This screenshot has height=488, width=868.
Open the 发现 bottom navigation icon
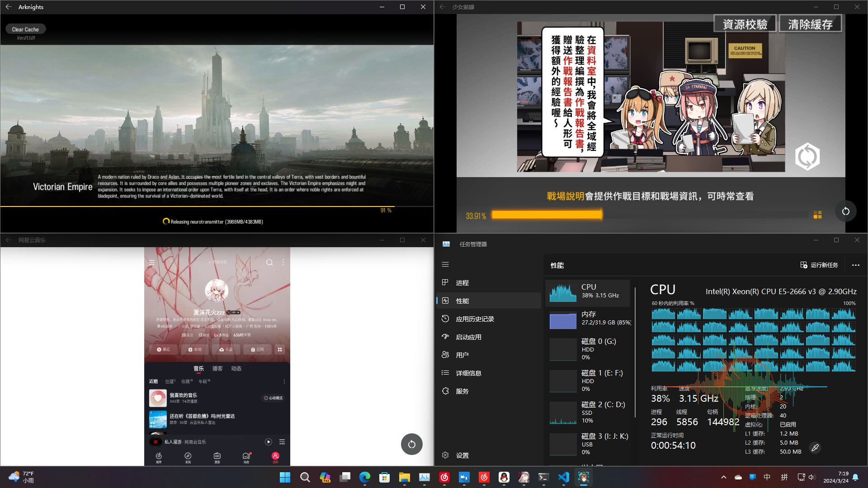coord(188,458)
